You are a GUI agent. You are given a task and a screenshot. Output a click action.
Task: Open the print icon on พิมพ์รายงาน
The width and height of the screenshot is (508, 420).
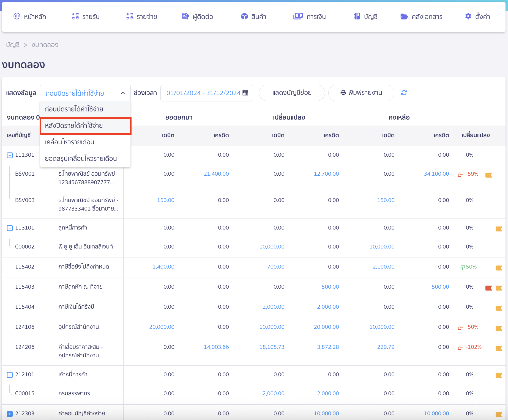point(343,93)
